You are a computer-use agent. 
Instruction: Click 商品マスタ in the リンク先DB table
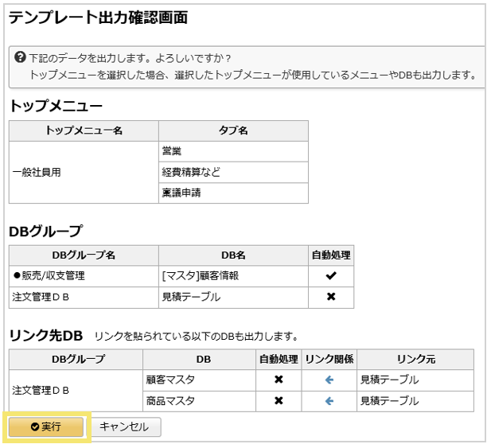coord(171,401)
